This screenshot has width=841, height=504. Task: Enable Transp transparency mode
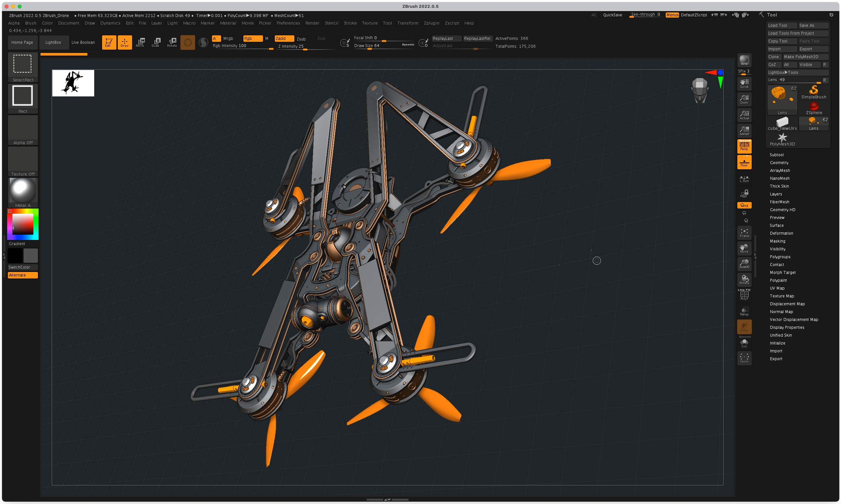tap(744, 311)
